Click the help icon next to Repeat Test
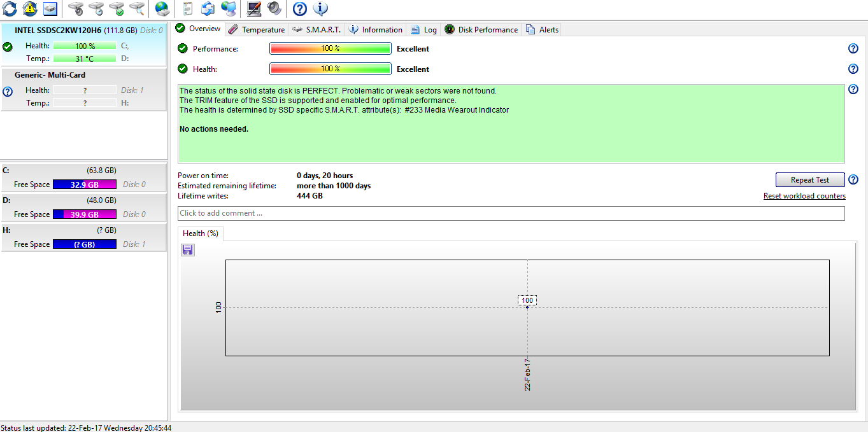Viewport: 868px width, 432px height. (x=853, y=179)
